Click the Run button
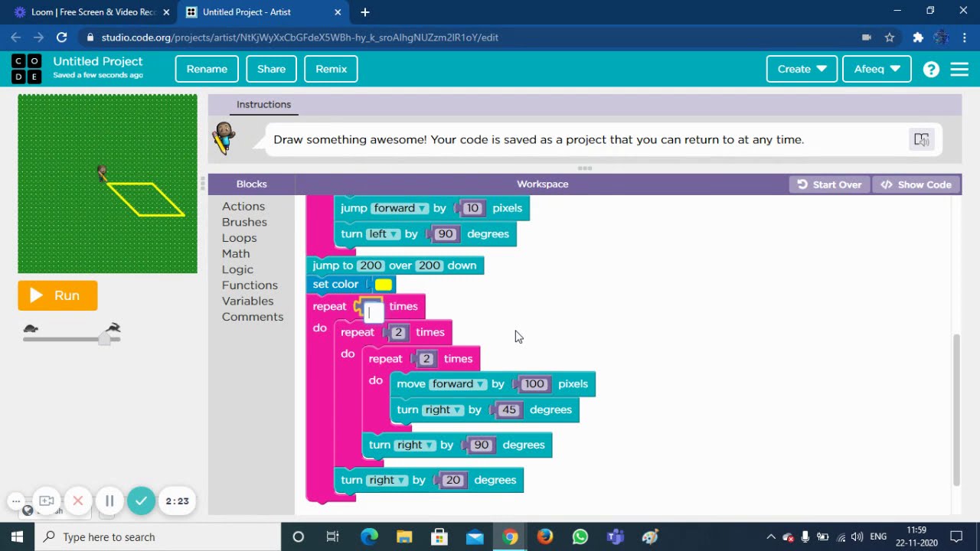980x551 pixels. pyautogui.click(x=57, y=295)
